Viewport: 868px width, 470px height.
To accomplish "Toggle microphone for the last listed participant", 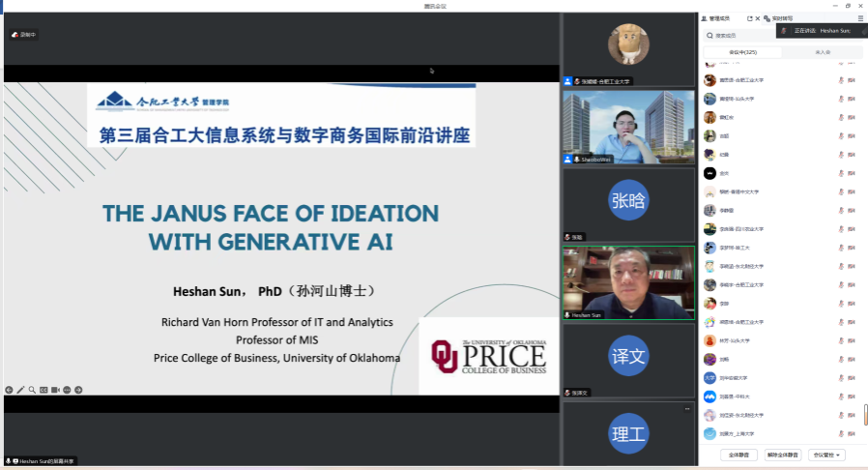I will click(841, 434).
